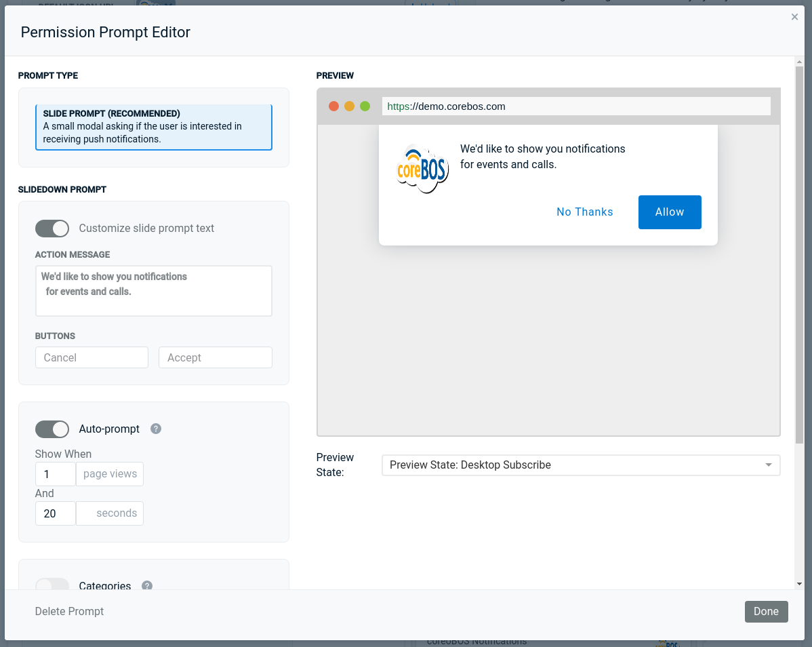Select the Slide Prompt (Recommended) option
Screen dimensions: 812x647
154,127
